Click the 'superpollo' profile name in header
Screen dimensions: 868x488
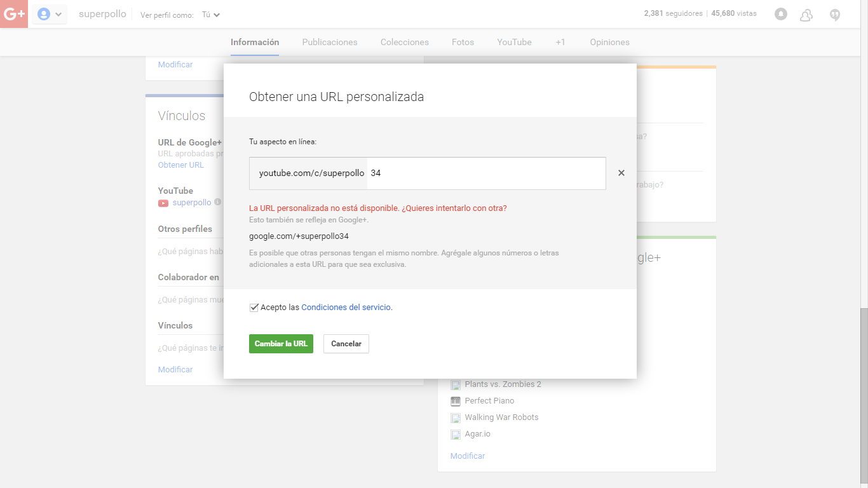pyautogui.click(x=103, y=14)
